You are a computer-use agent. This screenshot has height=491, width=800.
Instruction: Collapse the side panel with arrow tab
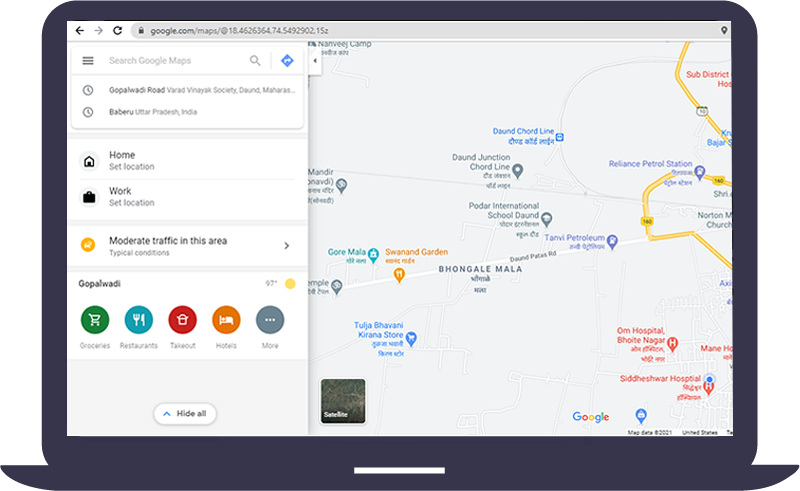[x=315, y=61]
